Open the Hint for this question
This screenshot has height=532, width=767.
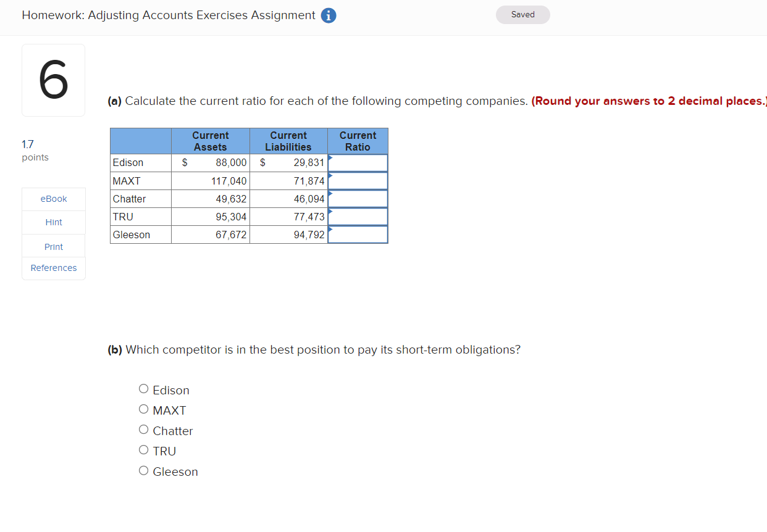point(53,222)
